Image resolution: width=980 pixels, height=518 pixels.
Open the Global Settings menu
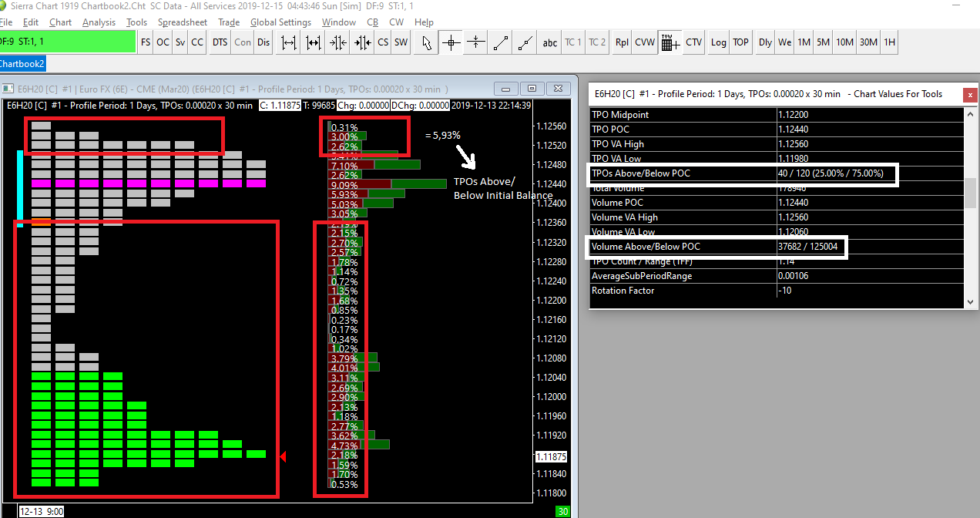click(x=280, y=22)
